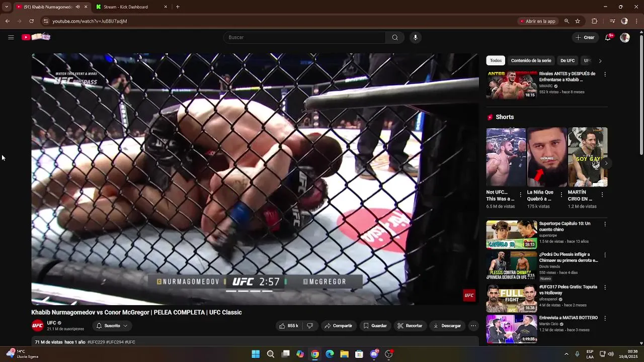Open La Niña Que Quebró short thumbnail
644x362 pixels.
click(547, 157)
